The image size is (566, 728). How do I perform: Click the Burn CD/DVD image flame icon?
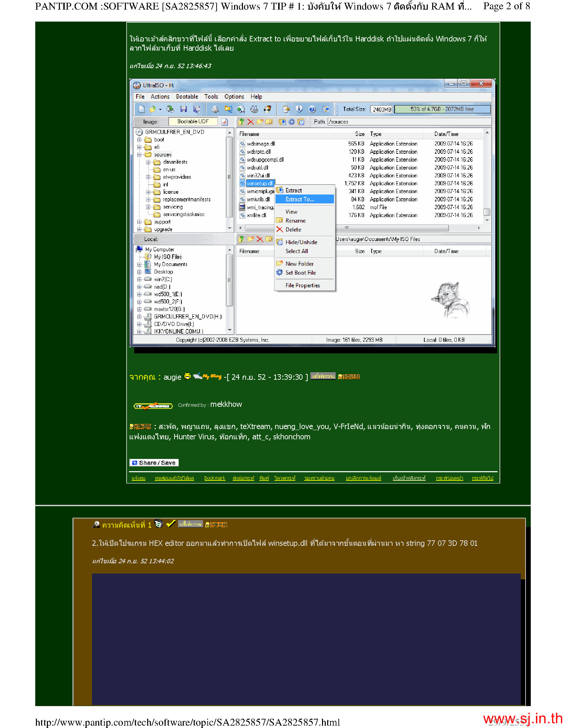tap(267, 109)
